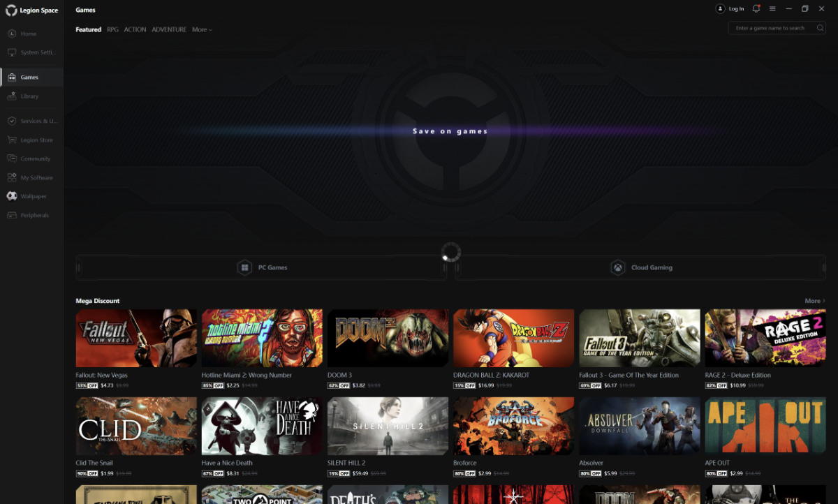Screen dimensions: 838x504
Task: Open the SILENT HILL 2 thumbnail
Action: (x=388, y=426)
